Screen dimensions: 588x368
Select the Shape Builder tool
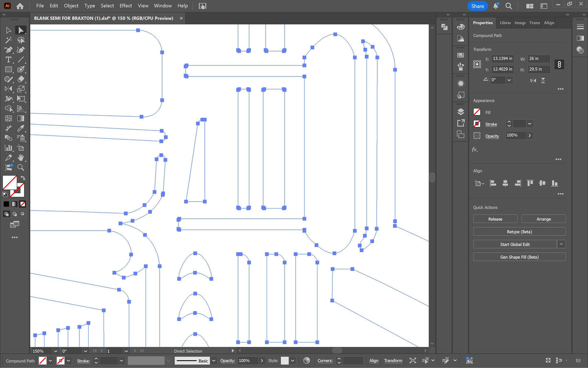point(8,108)
